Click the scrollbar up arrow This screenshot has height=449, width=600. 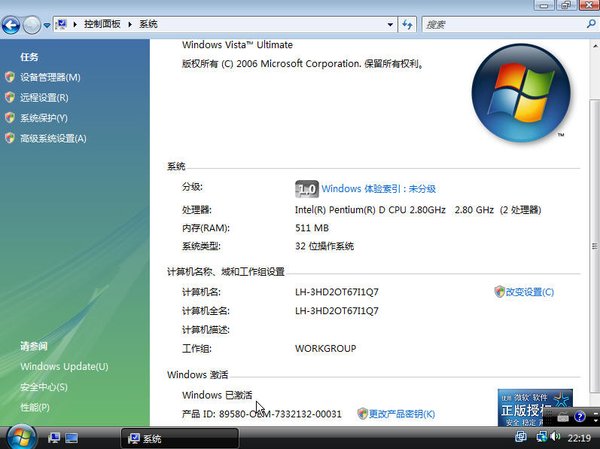[x=595, y=46]
